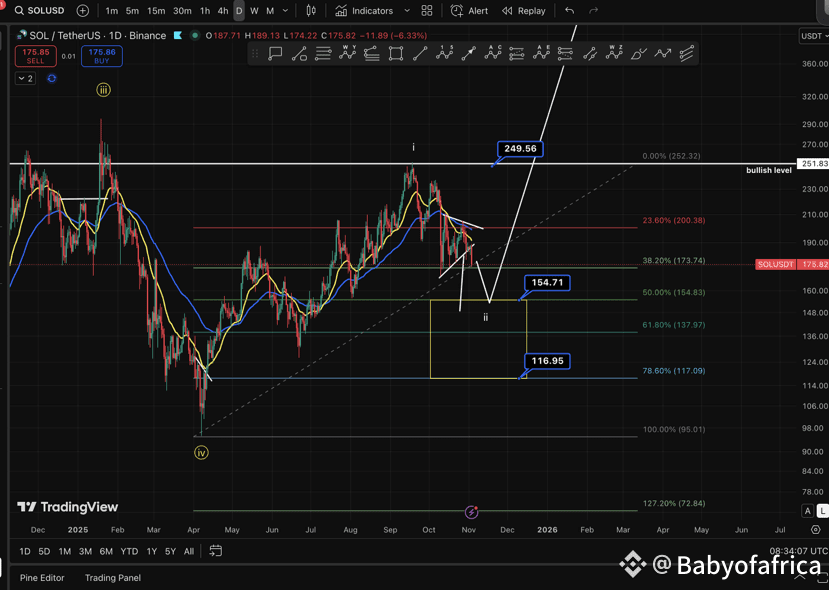Choose the Fib retracement tool with horizontal lines
The image size is (829, 590).
(x=323, y=53)
